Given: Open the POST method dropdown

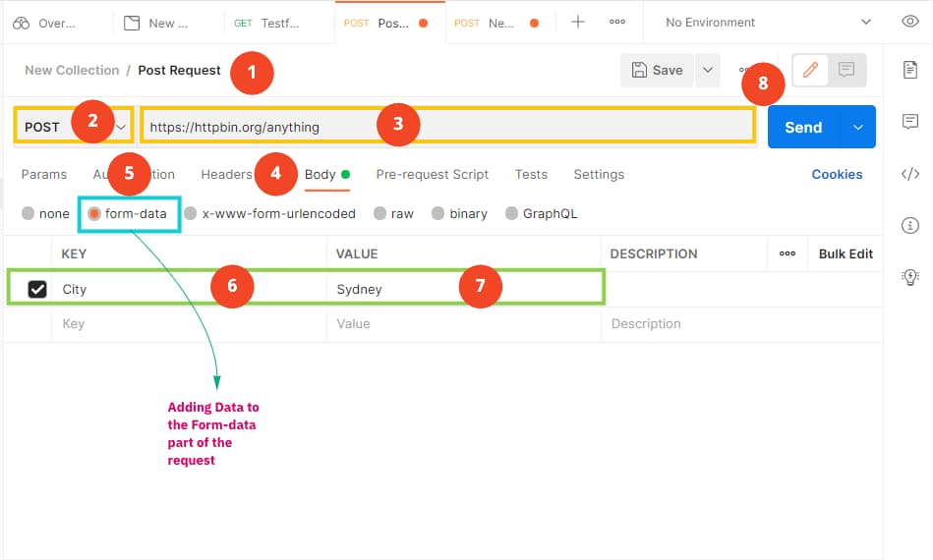Looking at the screenshot, I should [x=73, y=127].
